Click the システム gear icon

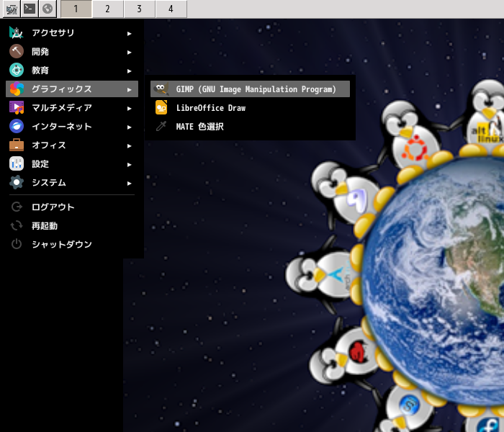[x=17, y=183]
